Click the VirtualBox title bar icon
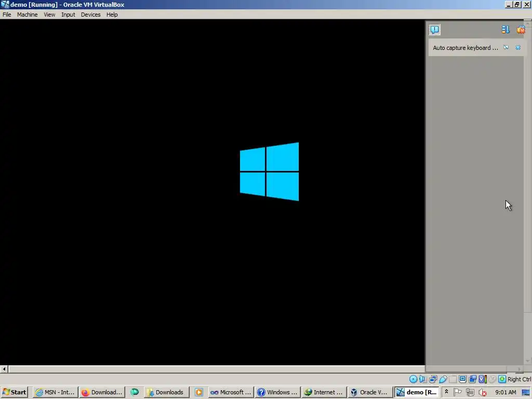 point(5,4)
